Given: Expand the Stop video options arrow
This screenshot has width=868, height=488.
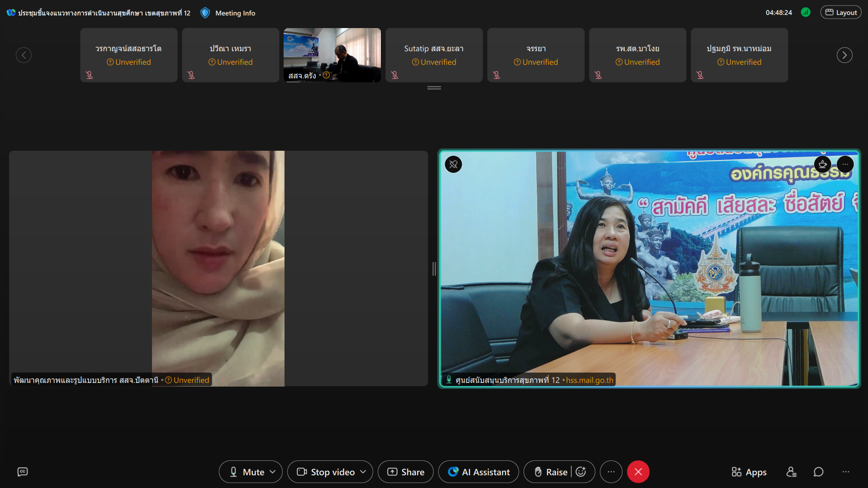Looking at the screenshot, I should 363,472.
